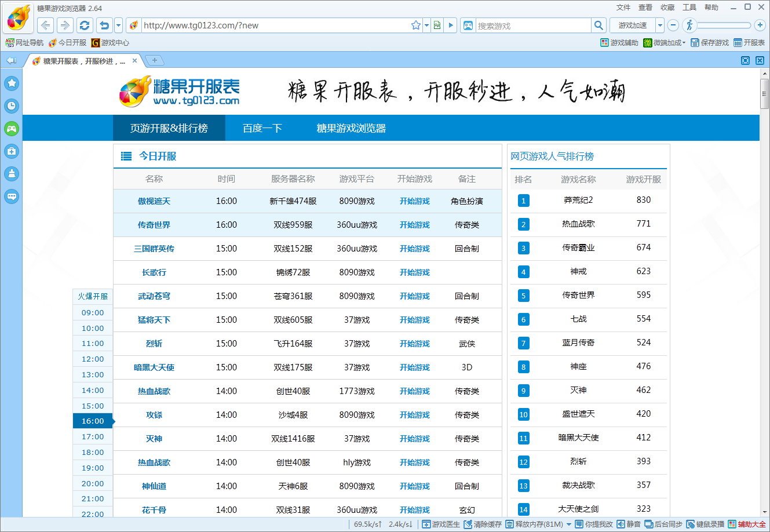Screen dimensions: 770x532
Task: Click the tab-area fullscreen icon
Action: coord(746,60)
